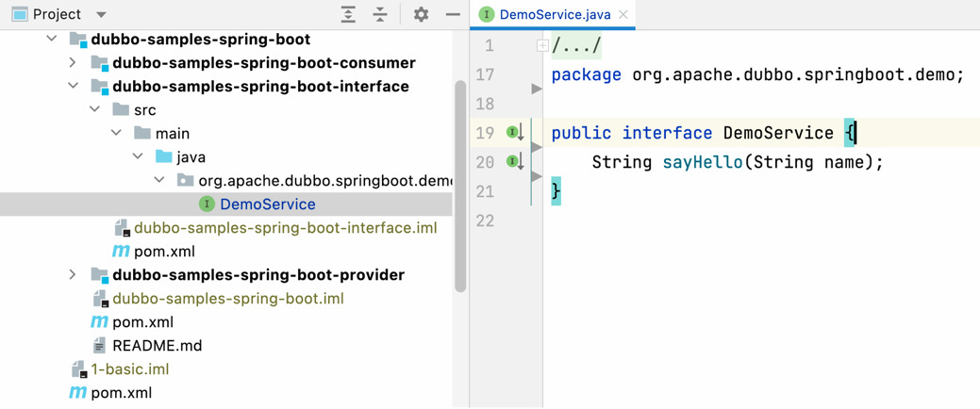This screenshot has height=409, width=980.
Task: Click the Project tree vertical scrollbar
Action: [460, 188]
